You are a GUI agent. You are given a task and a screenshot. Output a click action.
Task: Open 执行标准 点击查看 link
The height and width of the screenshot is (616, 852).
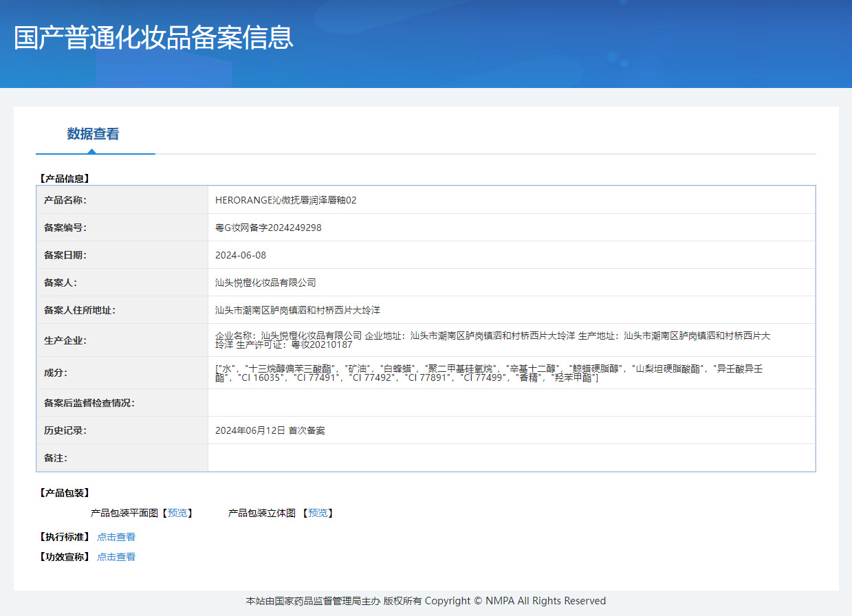116,537
